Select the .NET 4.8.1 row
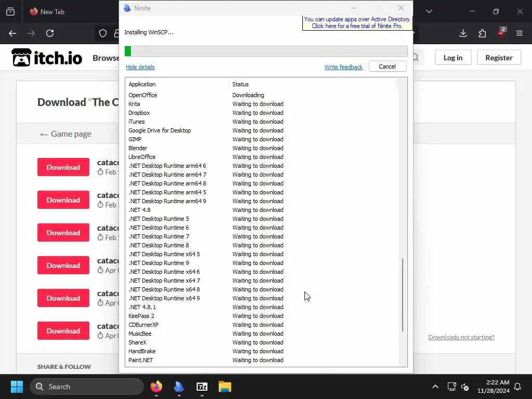Image resolution: width=532 pixels, height=399 pixels. coord(261,307)
